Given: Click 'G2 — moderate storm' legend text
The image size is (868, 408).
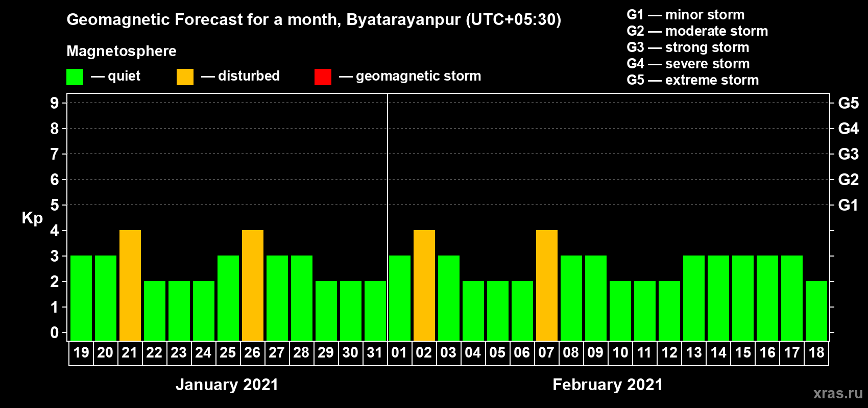Looking at the screenshot, I should (x=697, y=31).
